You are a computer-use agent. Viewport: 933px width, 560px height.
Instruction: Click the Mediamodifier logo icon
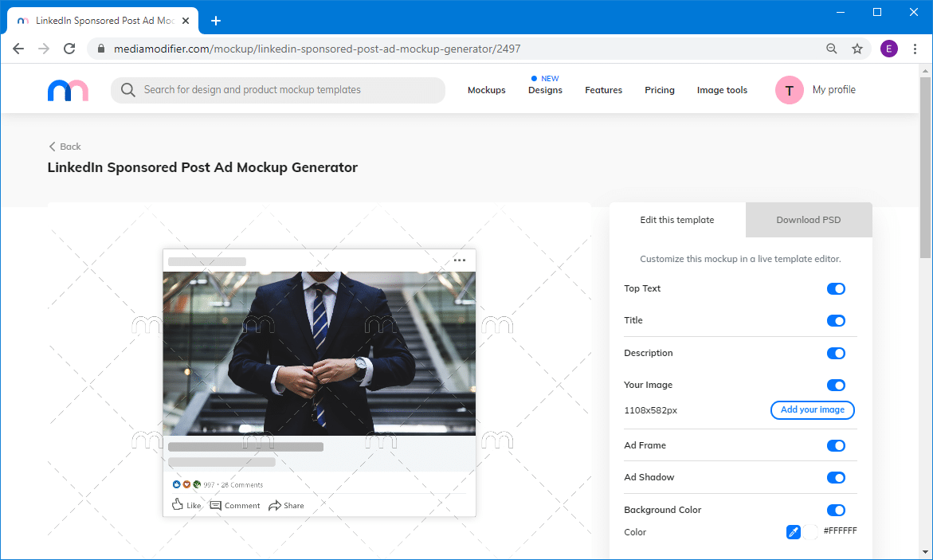click(x=68, y=90)
